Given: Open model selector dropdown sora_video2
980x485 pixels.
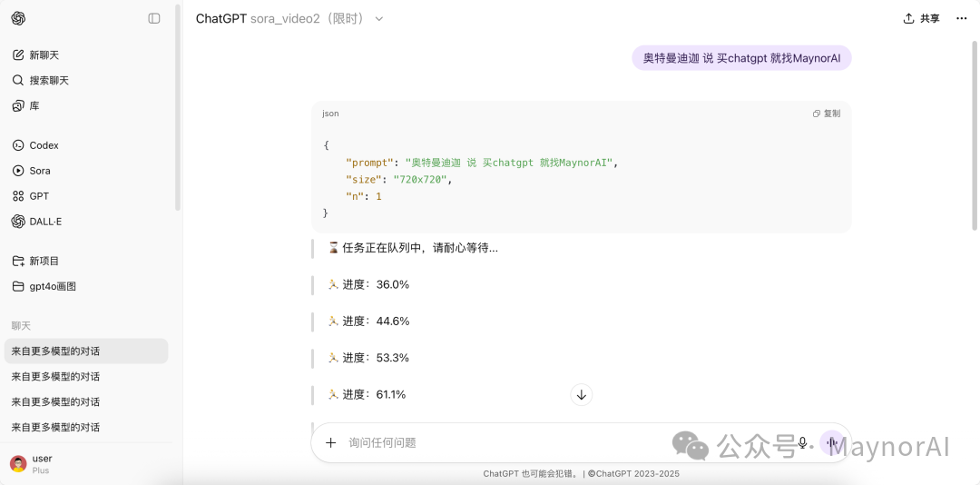Looking at the screenshot, I should 289,19.
